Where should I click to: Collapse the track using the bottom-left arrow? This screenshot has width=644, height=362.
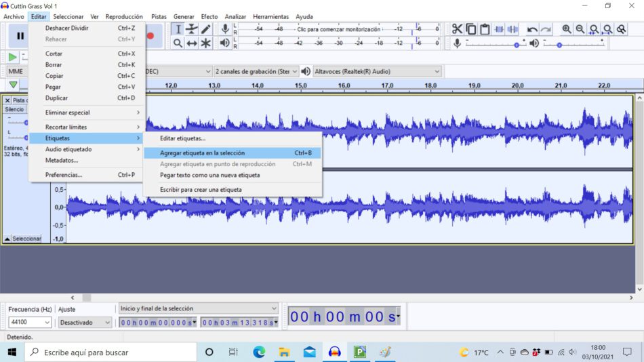pos(7,239)
